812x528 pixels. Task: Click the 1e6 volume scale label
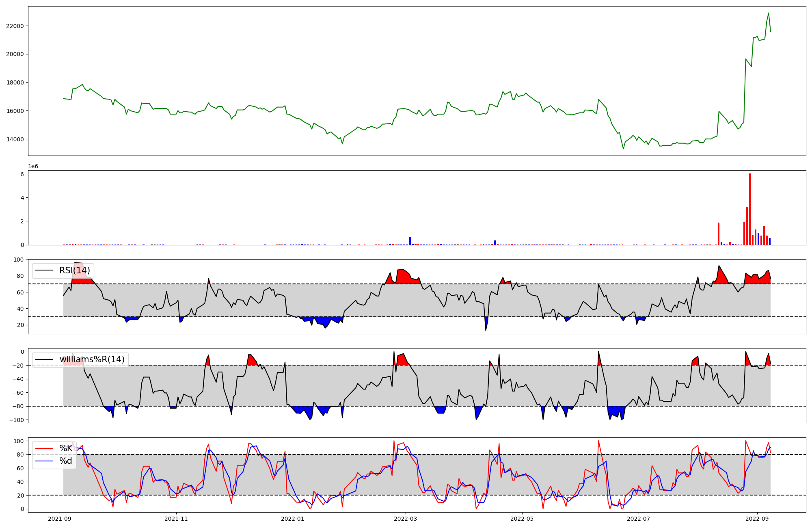point(33,167)
